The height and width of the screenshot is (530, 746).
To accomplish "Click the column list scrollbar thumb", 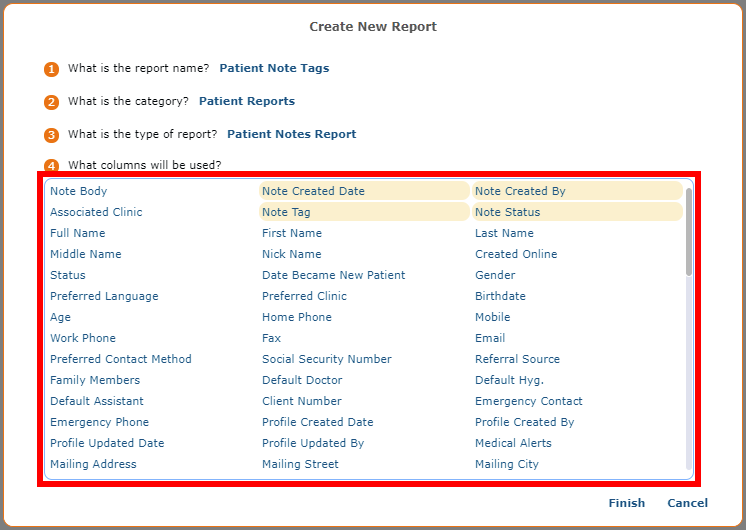I will coord(689,232).
